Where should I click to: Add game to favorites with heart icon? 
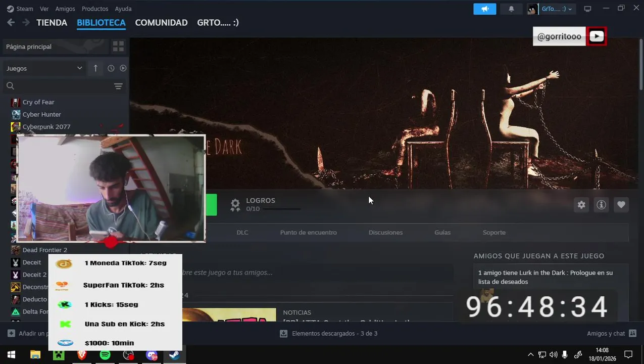tap(621, 205)
